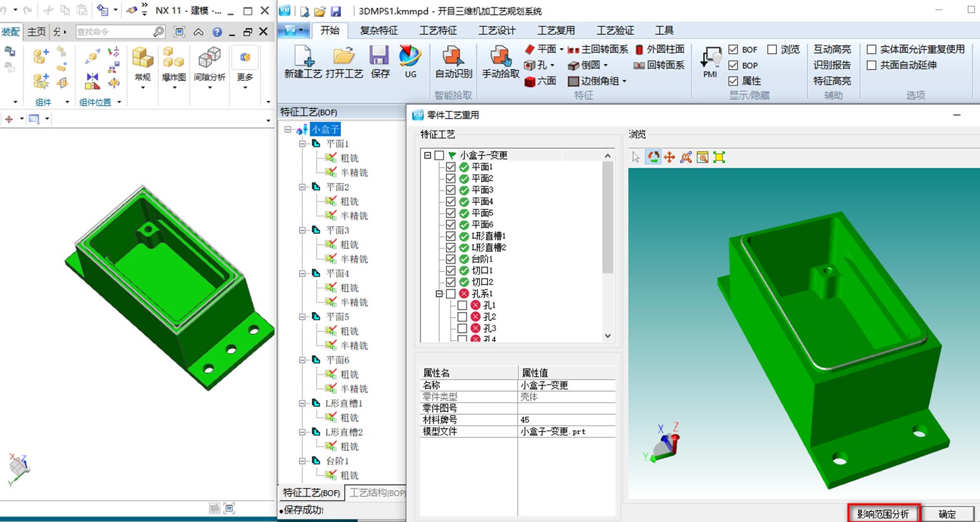Switch to the 工艺设计 ribbon tab
This screenshot has height=522, width=980.
coord(496,30)
